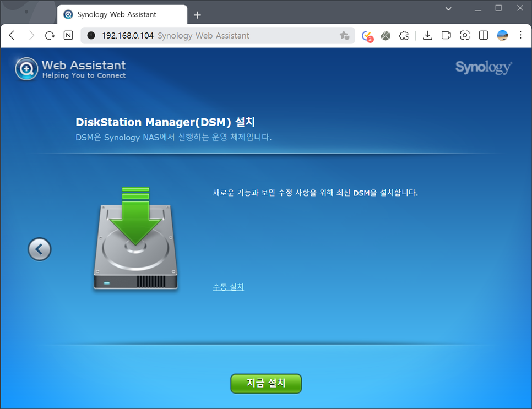532x409 pixels.
Task: Click the address bar showing 192.168.0.104
Action: point(217,35)
